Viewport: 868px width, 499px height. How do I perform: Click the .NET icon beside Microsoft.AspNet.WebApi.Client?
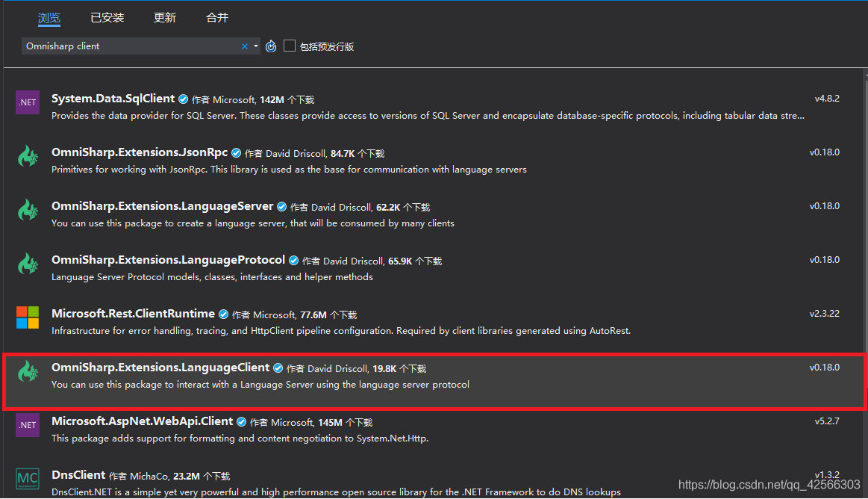click(27, 425)
